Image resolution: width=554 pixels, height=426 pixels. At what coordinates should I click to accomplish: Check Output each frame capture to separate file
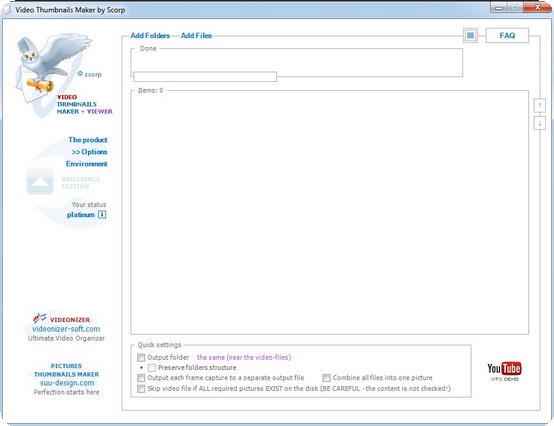click(x=141, y=378)
